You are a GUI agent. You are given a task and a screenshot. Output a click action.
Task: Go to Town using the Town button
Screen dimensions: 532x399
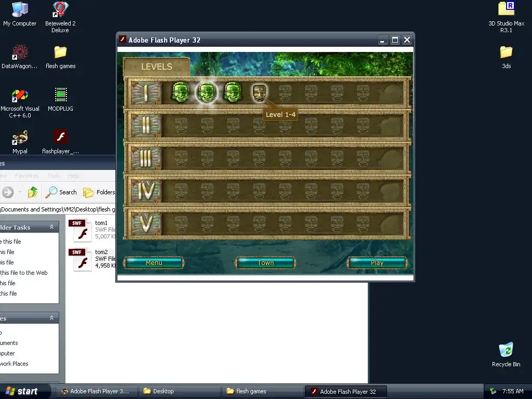[x=265, y=262]
